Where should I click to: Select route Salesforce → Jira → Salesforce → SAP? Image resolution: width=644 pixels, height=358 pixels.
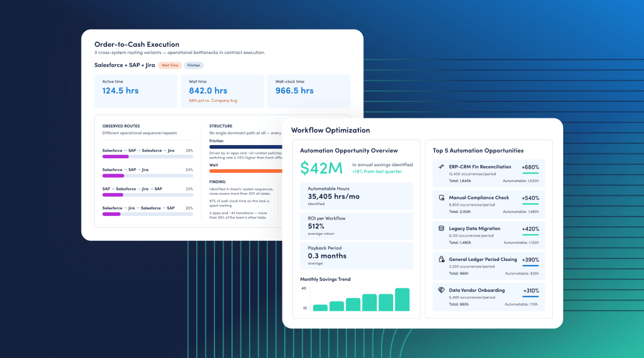click(139, 208)
